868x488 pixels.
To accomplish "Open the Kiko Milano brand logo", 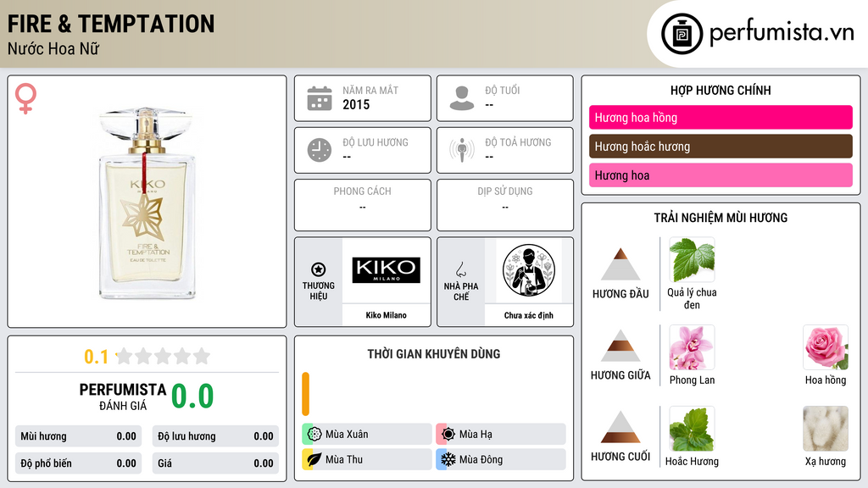I will [386, 270].
